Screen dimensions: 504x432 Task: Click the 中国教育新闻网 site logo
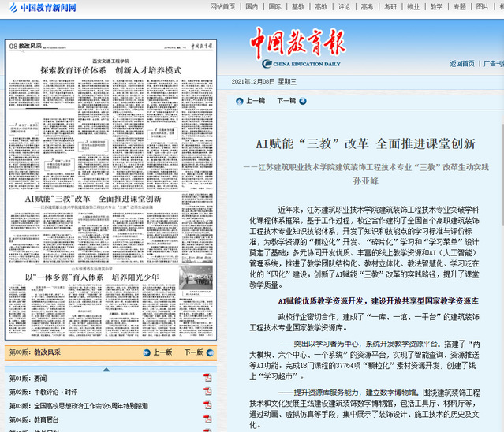pos(43,8)
